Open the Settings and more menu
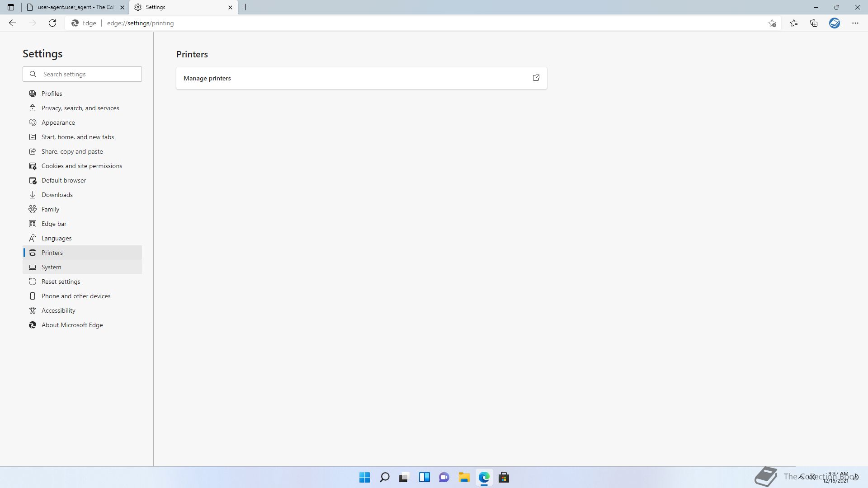Image resolution: width=868 pixels, height=488 pixels. (855, 23)
